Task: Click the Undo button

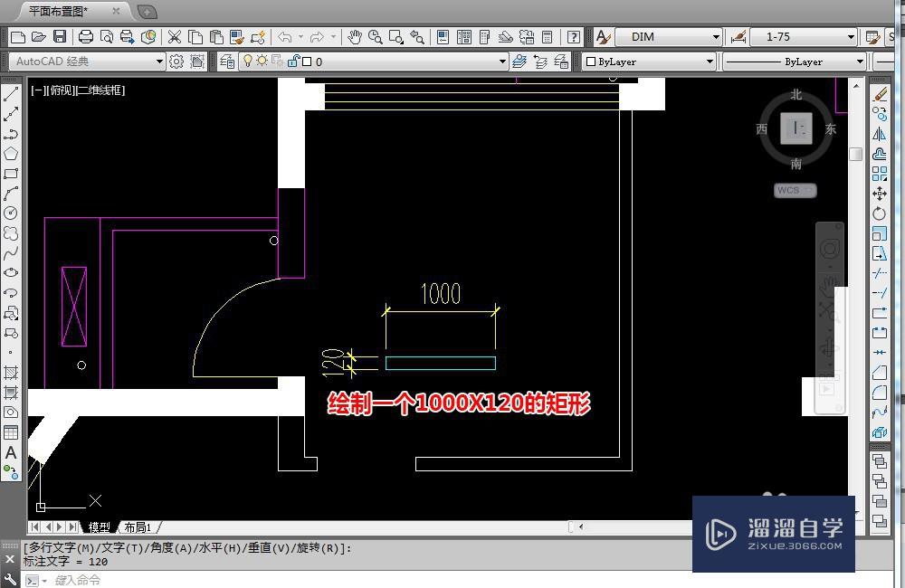Action: click(284, 37)
